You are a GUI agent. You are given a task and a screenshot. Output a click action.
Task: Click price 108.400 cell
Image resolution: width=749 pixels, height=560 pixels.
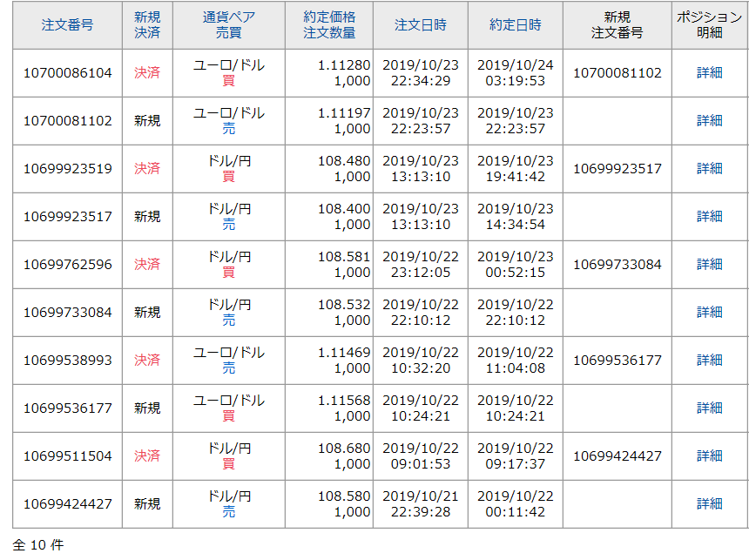[344, 209]
